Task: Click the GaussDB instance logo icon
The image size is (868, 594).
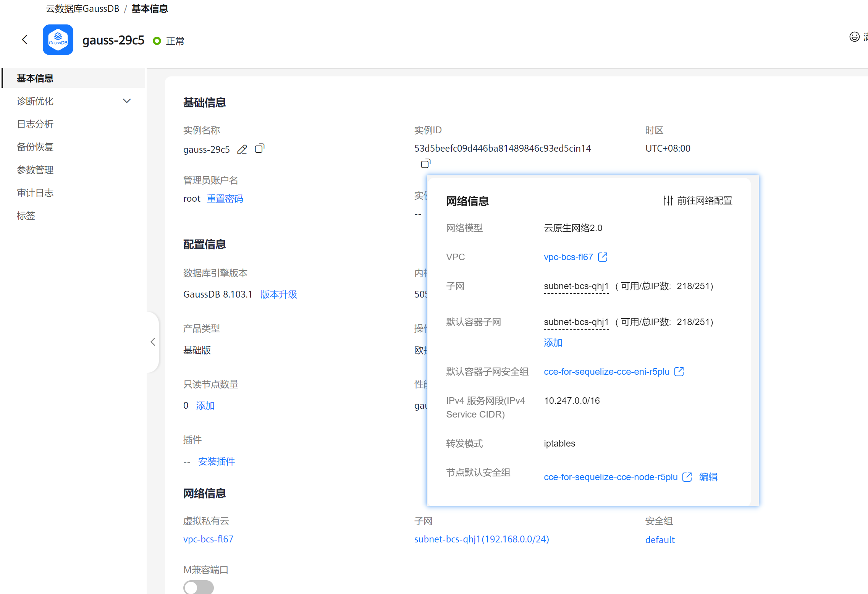Action: (x=58, y=40)
